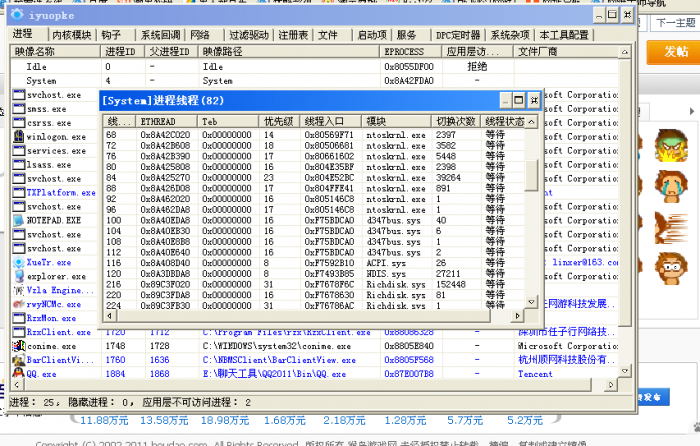The width and height of the screenshot is (700, 446).
Task: Click the lsass.exe process icon
Action: (19, 164)
